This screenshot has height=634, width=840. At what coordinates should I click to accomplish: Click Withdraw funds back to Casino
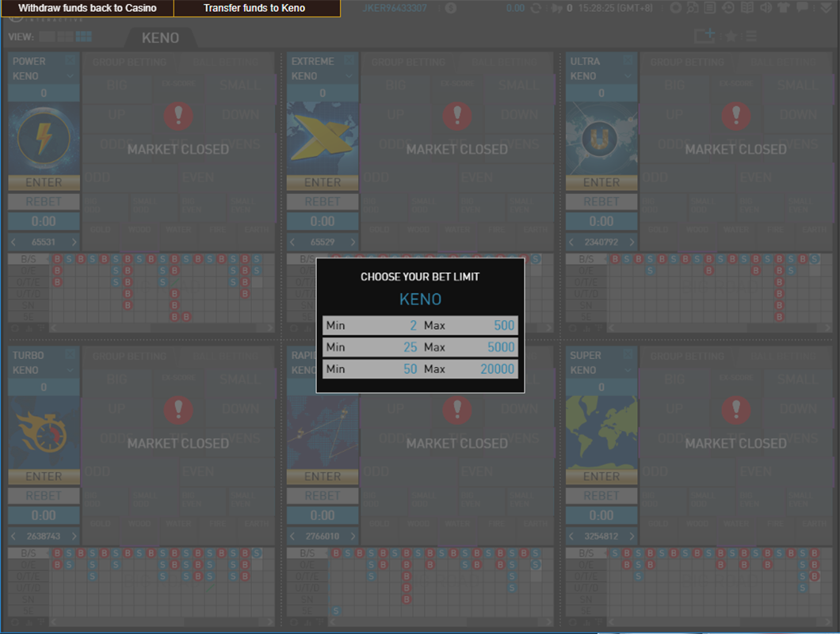coord(87,8)
